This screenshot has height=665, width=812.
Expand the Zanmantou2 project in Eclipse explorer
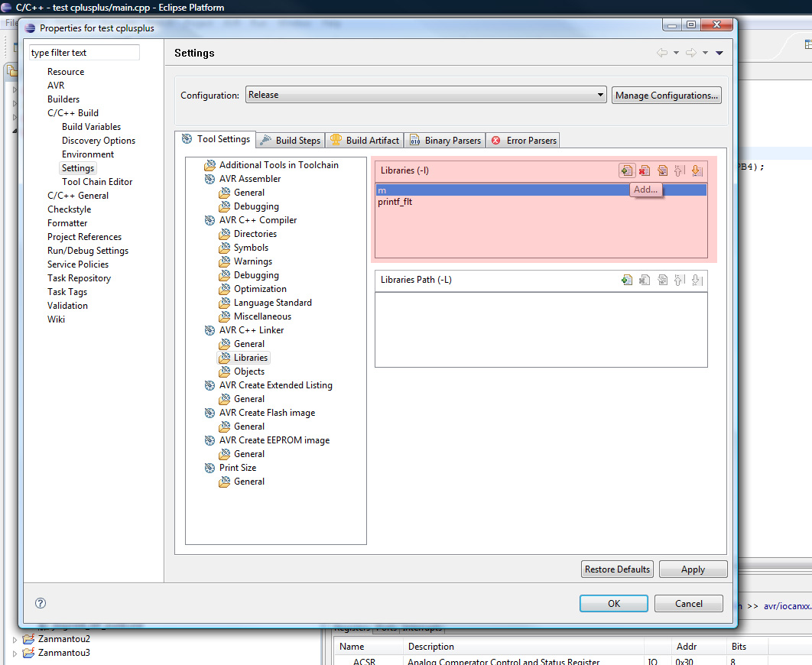[x=15, y=640]
